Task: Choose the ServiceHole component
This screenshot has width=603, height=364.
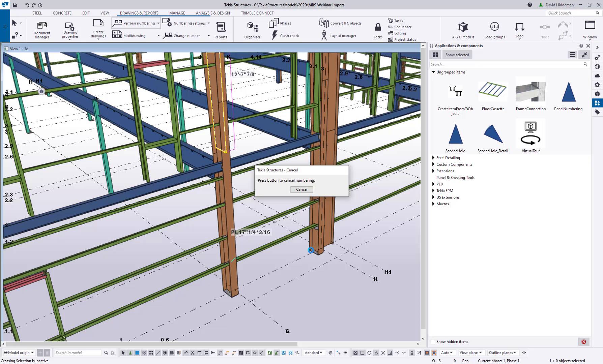Action: point(455,138)
